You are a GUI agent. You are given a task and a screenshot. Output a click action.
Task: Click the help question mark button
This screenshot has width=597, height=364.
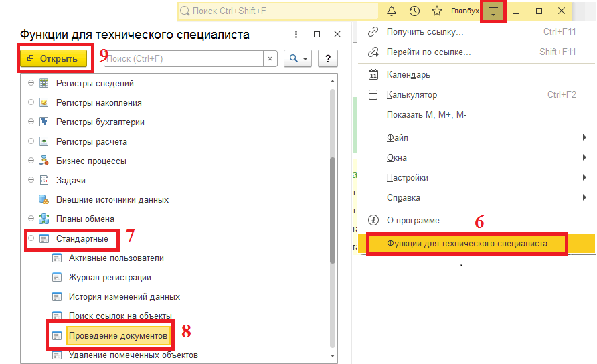[x=327, y=59]
